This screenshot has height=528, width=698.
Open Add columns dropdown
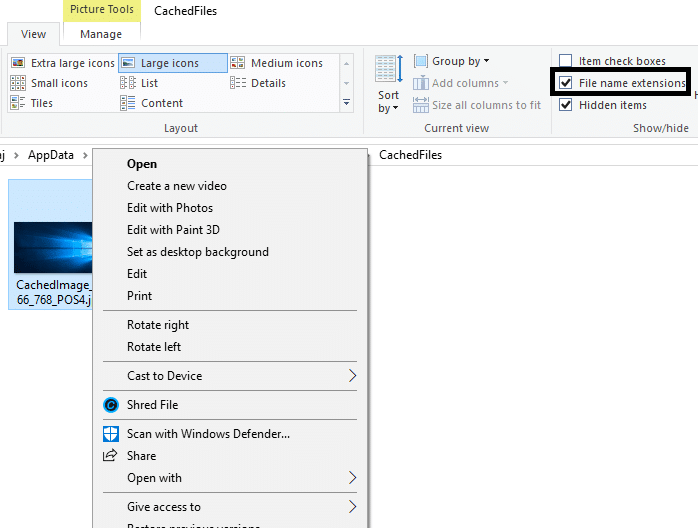click(x=460, y=83)
